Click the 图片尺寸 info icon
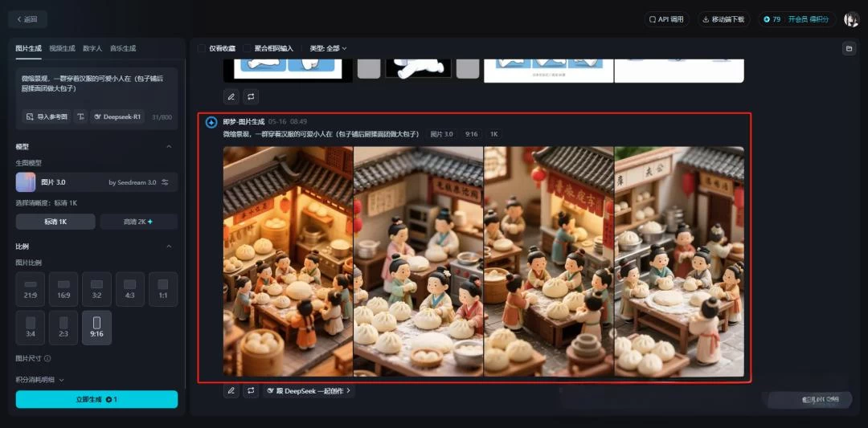868x428 pixels. click(x=47, y=358)
